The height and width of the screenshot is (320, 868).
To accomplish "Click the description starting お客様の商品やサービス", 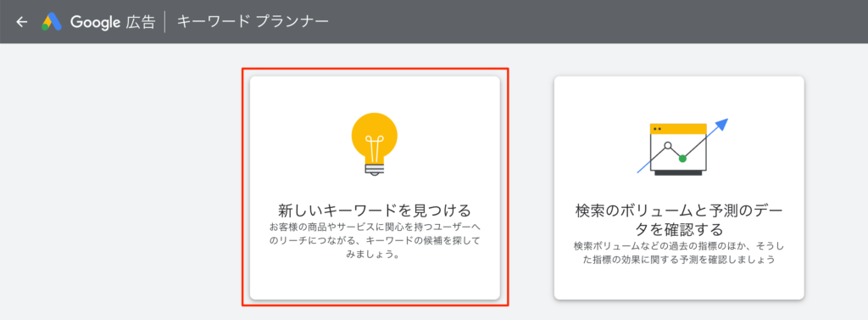I will coord(375,241).
